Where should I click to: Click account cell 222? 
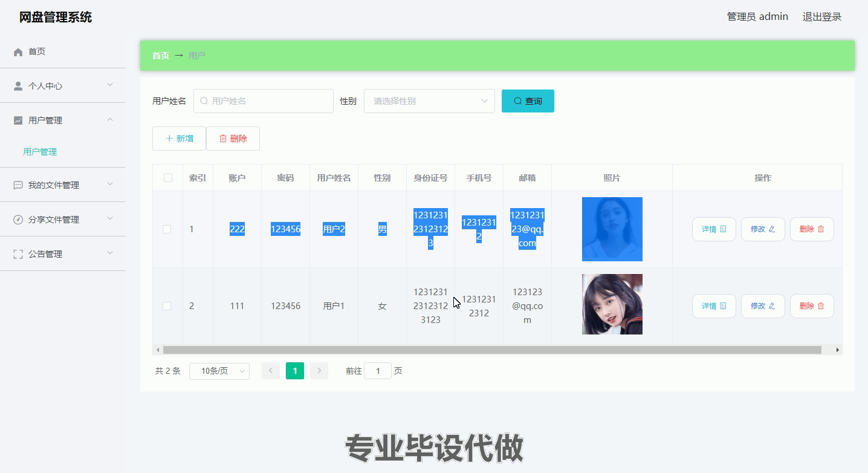pyautogui.click(x=237, y=229)
